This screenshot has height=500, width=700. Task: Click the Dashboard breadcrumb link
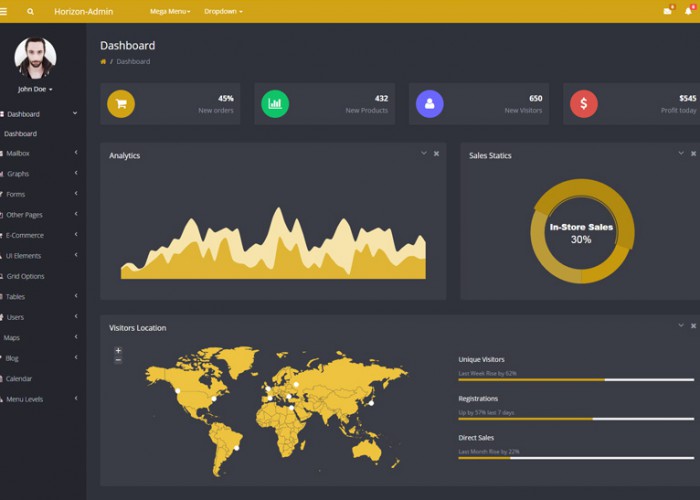click(133, 62)
